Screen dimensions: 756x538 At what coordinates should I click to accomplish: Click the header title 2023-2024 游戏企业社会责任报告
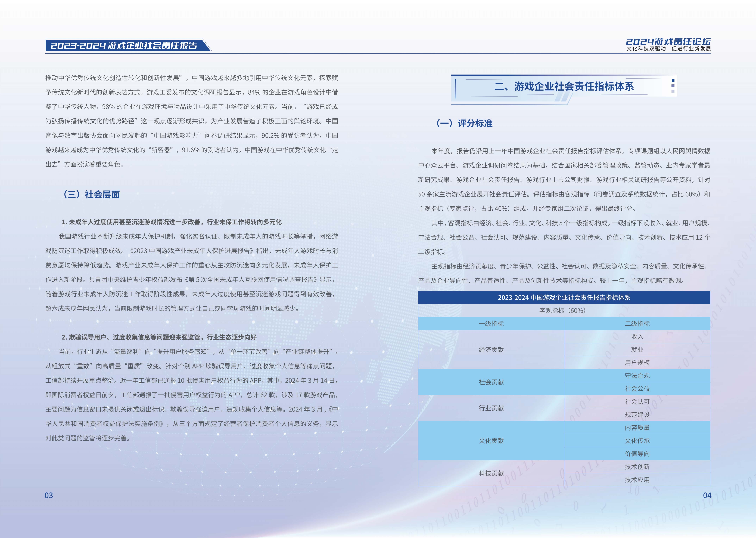(124, 45)
